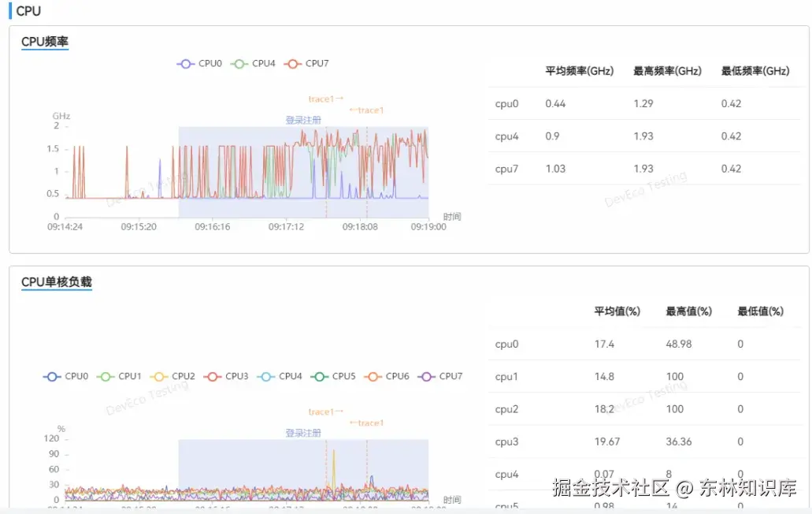Click the 平均频率(GHz) column header
Screen dimensions: 812x514
579,71
